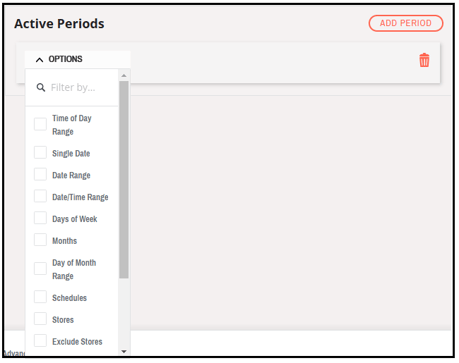Viewport: 459px width, 363px height.
Task: Delete the period with the trash icon
Action: pyautogui.click(x=424, y=60)
